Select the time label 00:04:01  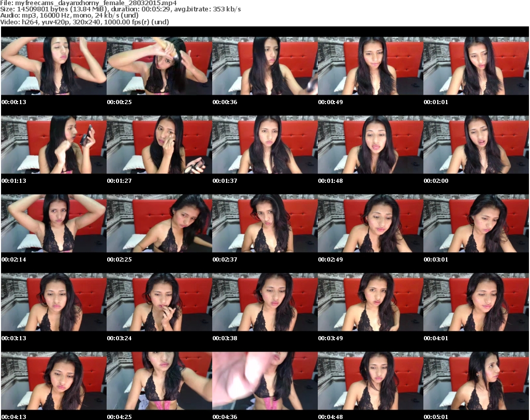pos(436,338)
